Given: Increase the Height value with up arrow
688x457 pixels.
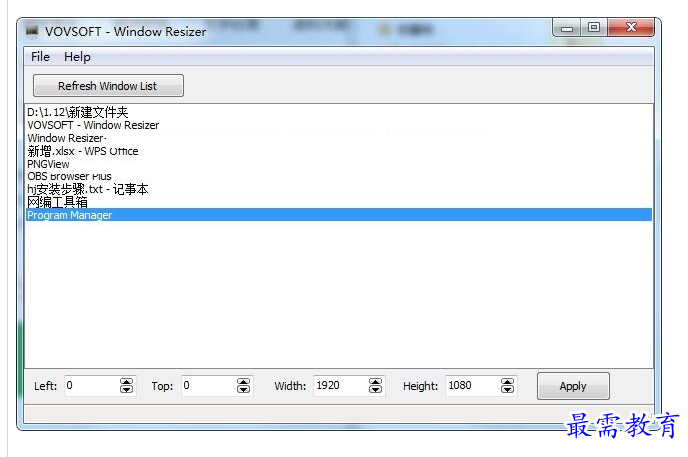Looking at the screenshot, I should coord(508,382).
